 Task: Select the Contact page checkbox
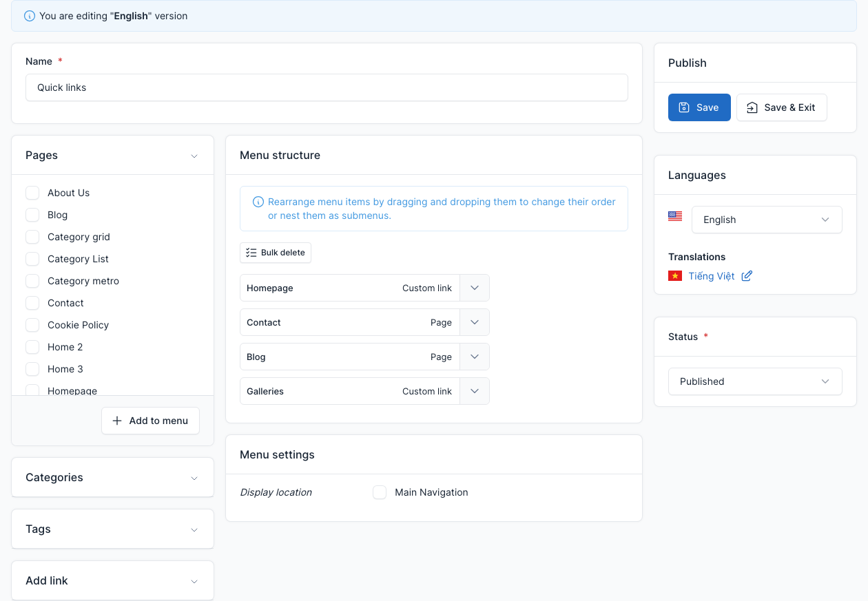32,303
